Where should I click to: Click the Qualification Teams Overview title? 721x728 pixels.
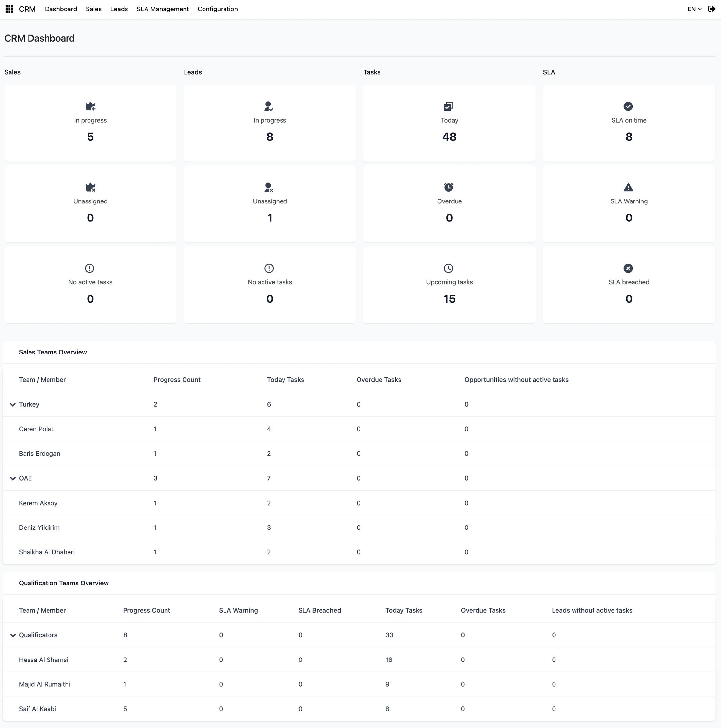[x=64, y=583]
